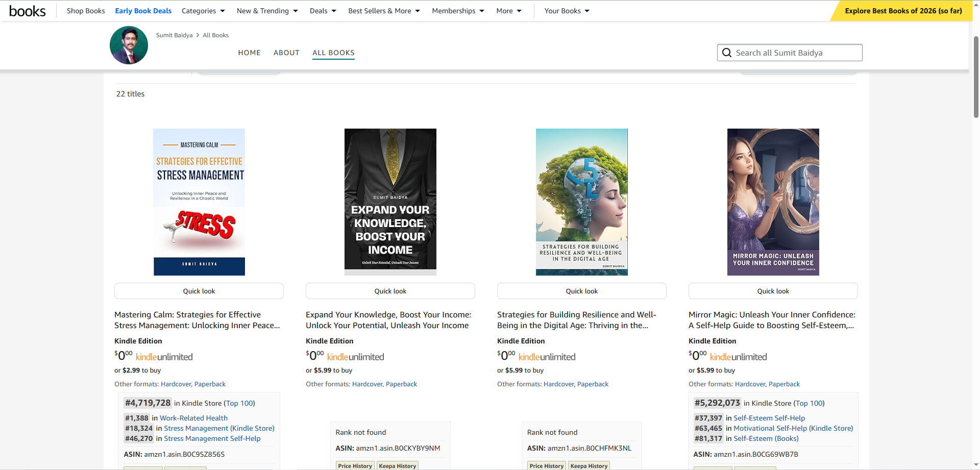The height and width of the screenshot is (470, 980).
Task: Select the ALL BOOKS tab
Action: point(333,53)
